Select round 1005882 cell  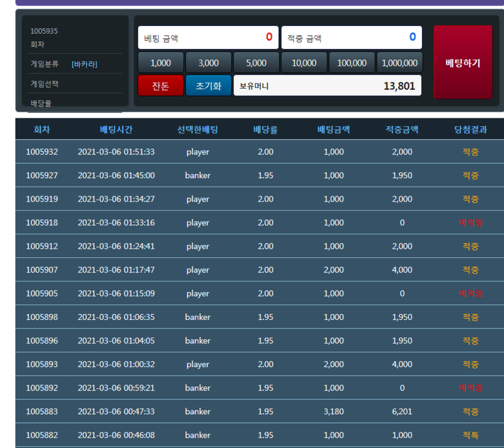pos(42,435)
